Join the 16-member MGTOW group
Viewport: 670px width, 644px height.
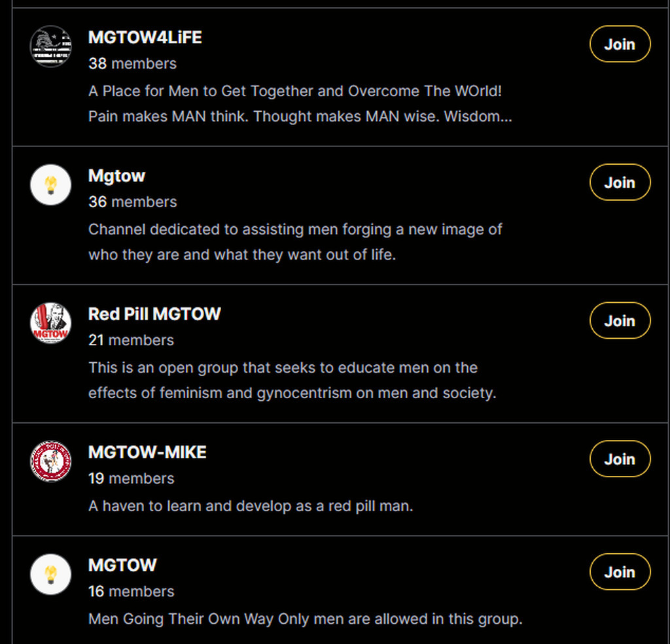[620, 572]
